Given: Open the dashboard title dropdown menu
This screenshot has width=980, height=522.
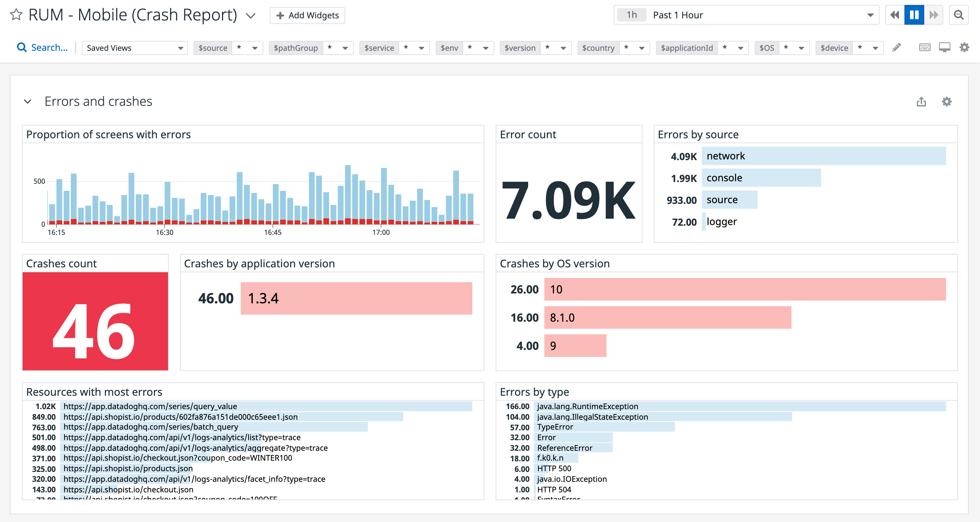Looking at the screenshot, I should 251,16.
